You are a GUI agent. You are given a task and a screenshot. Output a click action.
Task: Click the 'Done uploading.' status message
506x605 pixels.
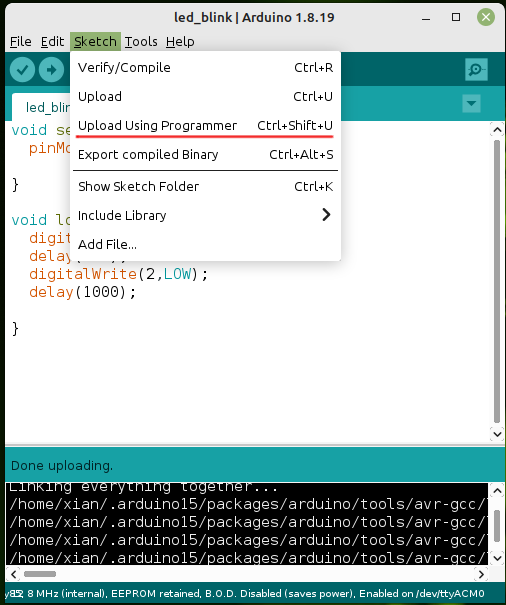(62, 466)
